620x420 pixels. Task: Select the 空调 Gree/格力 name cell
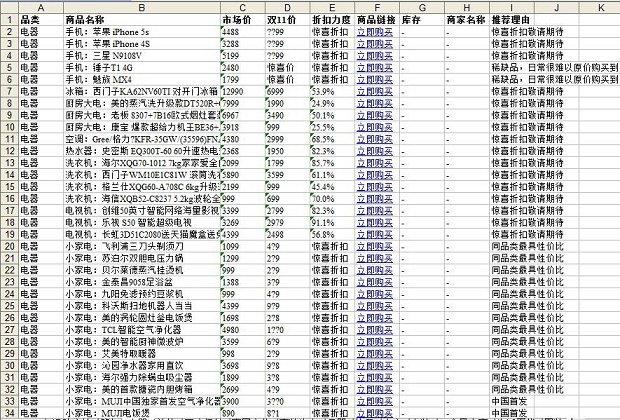pyautogui.click(x=142, y=139)
